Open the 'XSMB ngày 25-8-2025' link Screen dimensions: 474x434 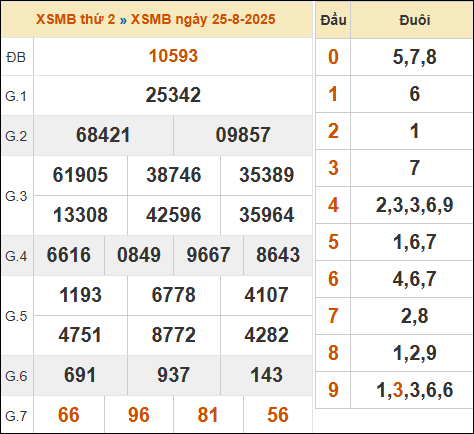coord(203,19)
